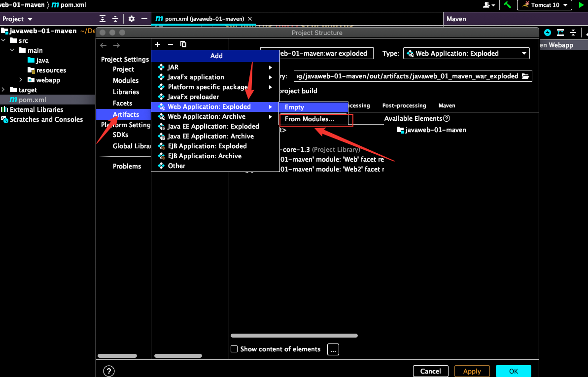Click Collapse All icon in Project panel
The height and width of the screenshot is (377, 588).
pyautogui.click(x=115, y=19)
